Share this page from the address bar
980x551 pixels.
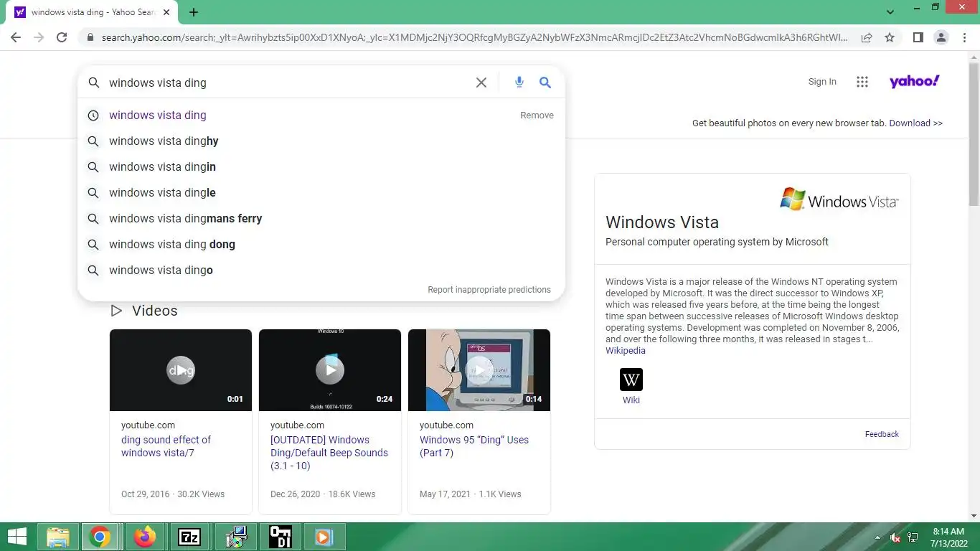867,37
